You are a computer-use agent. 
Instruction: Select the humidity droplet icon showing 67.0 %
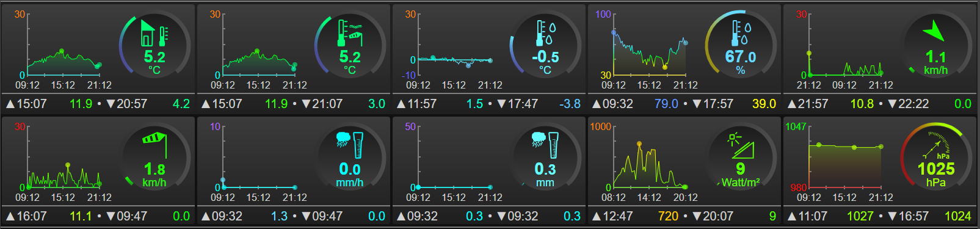pos(741,33)
